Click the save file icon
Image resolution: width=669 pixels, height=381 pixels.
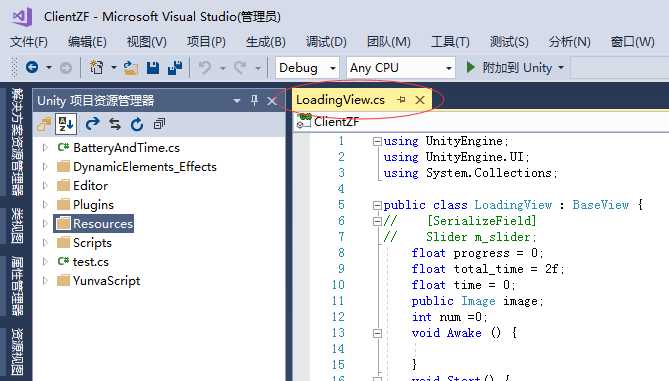[153, 67]
